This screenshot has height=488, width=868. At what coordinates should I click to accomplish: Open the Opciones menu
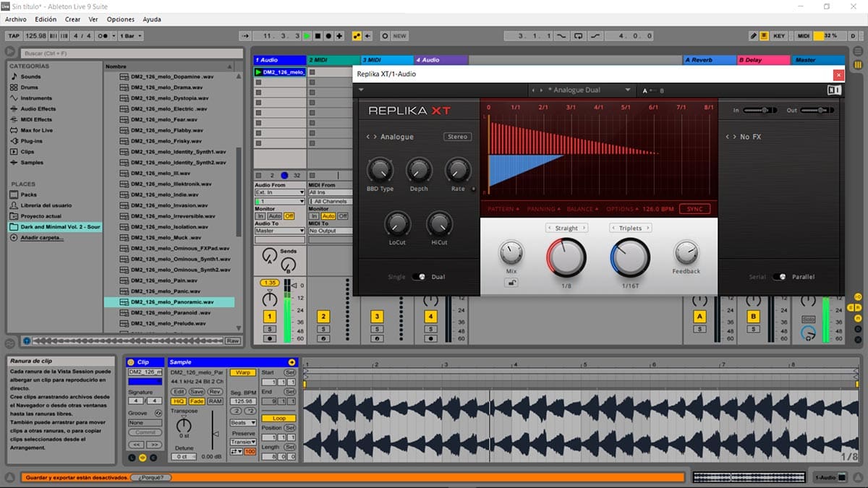(x=121, y=20)
